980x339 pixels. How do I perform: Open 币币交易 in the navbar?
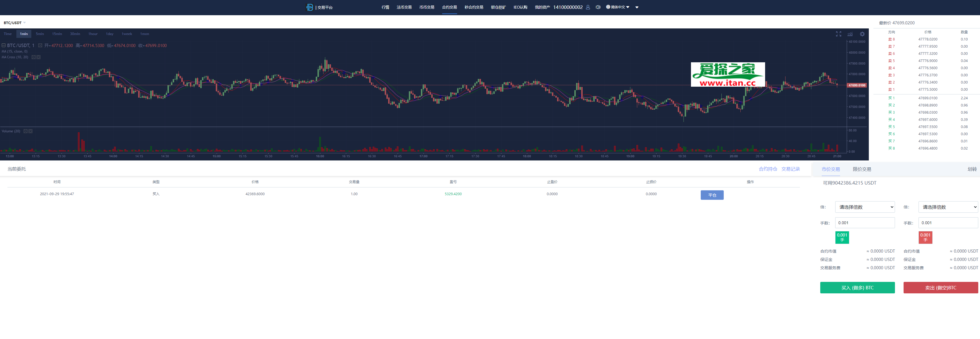(x=427, y=7)
